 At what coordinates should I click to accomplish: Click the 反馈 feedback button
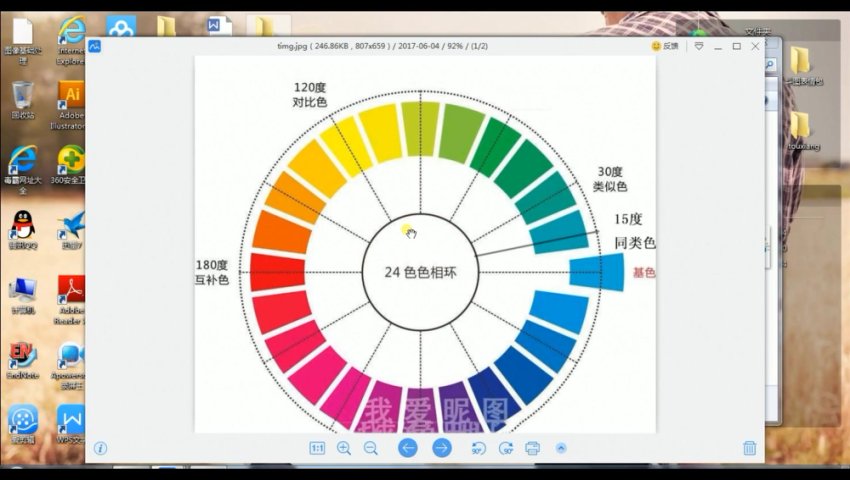664,46
